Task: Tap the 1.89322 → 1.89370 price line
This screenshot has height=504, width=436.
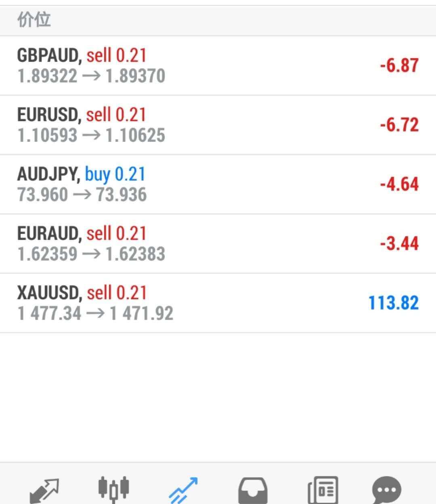Action: 91,76
